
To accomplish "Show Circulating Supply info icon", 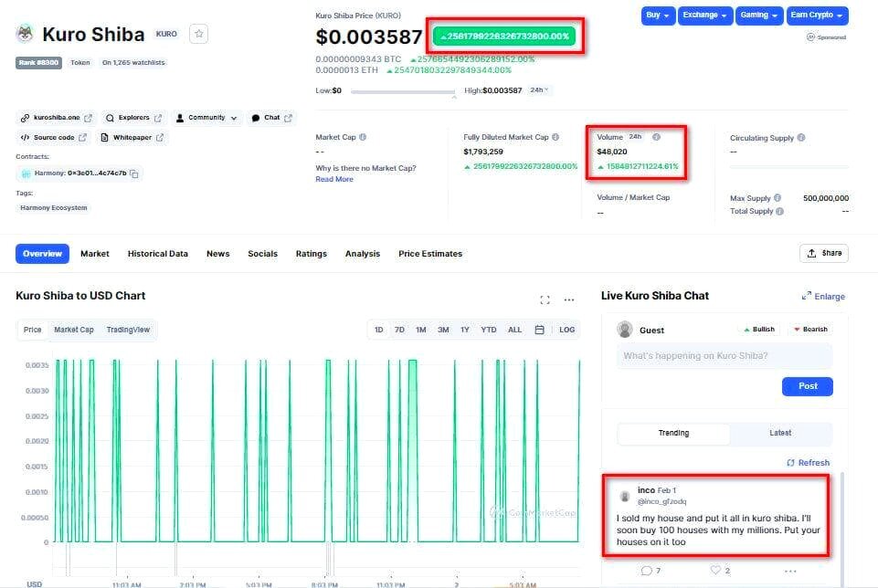I will (801, 138).
